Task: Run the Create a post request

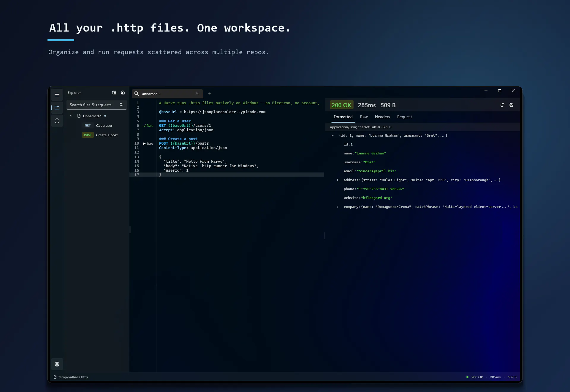Action: pos(148,144)
